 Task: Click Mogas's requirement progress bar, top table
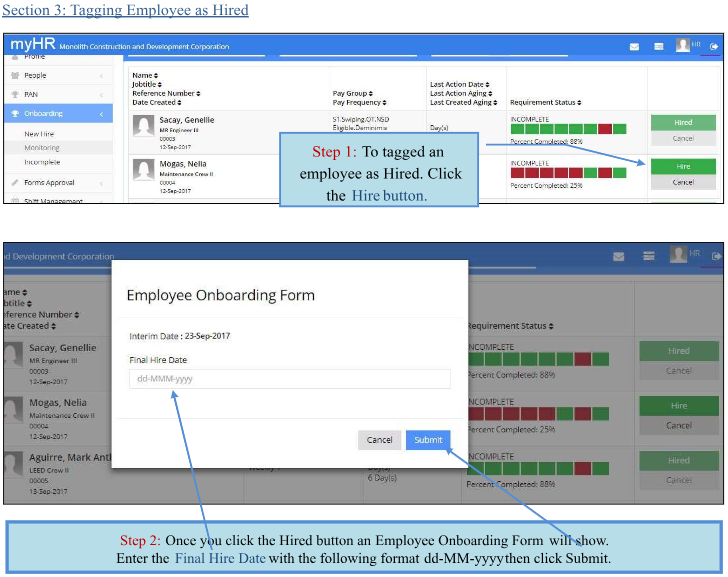(568, 173)
